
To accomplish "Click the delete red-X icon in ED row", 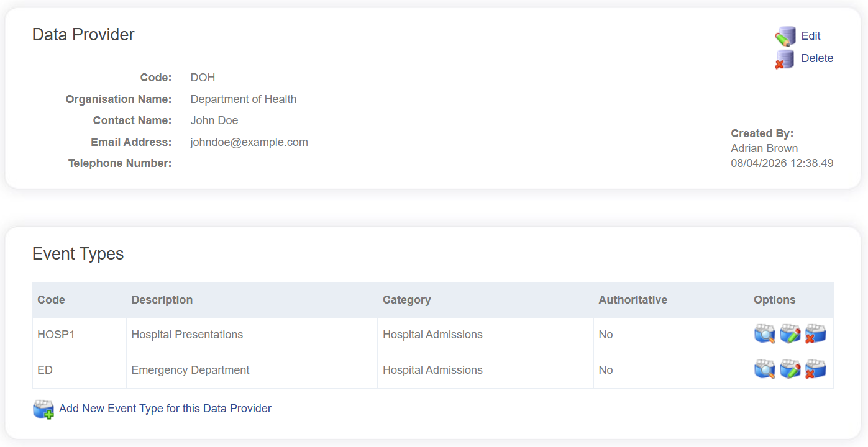I will 815,369.
